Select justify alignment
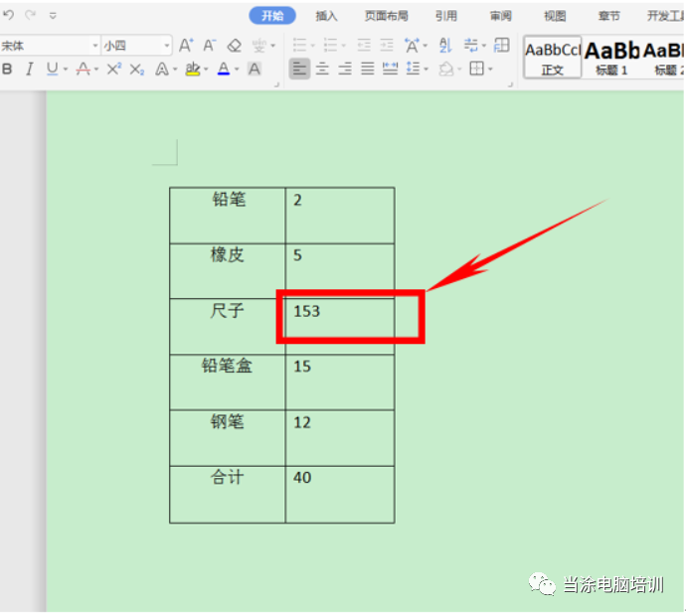This screenshot has width=686, height=616. [x=368, y=69]
